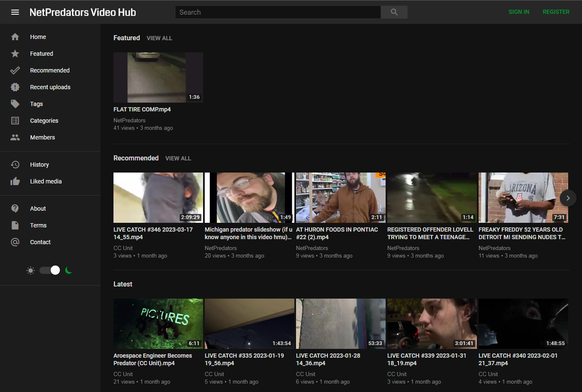Viewport: 582px width, 392px height.
Task: Open History via the clock icon
Action: [15, 165]
